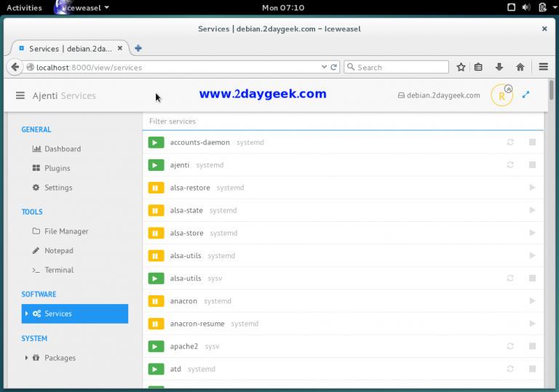This screenshot has height=392, width=559.
Task: Toggle the Ajenti hamburger sidebar menu
Action: pyautogui.click(x=20, y=96)
